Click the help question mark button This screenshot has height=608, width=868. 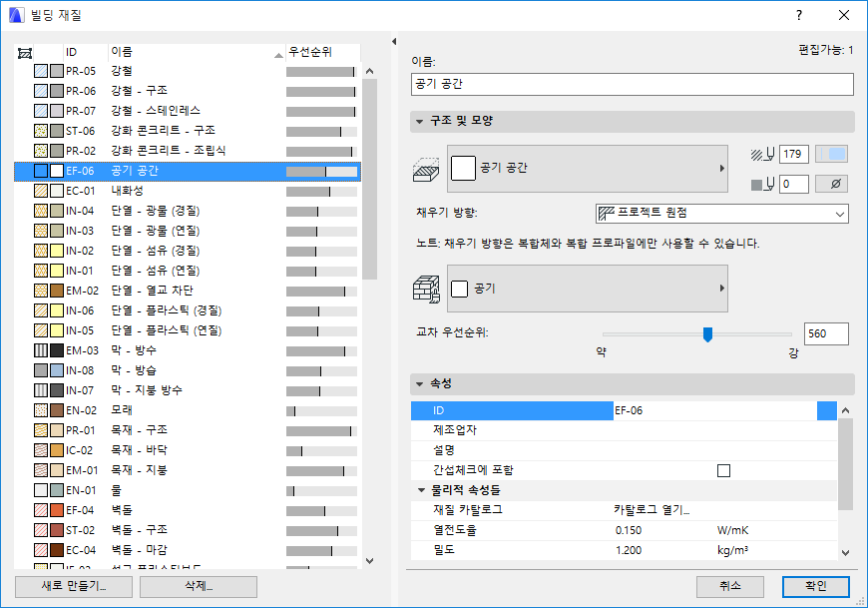click(x=799, y=15)
